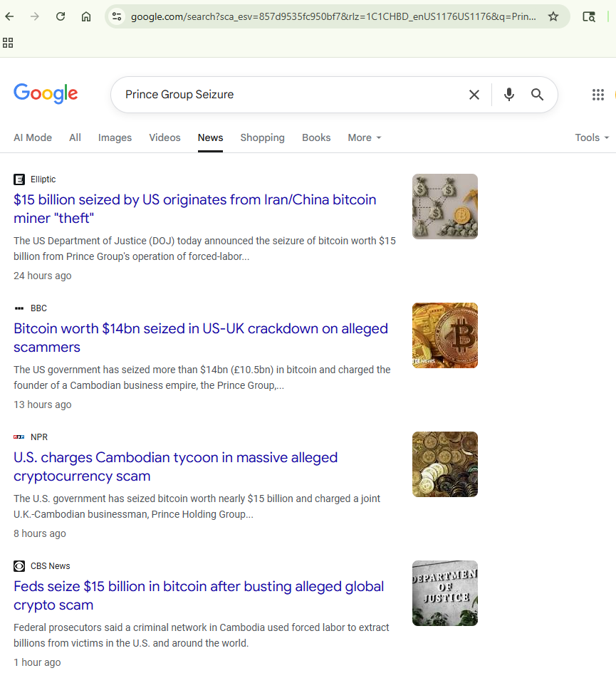The width and height of the screenshot is (616, 673).
Task: Open the $15 billion seized by US article
Action: tap(195, 209)
